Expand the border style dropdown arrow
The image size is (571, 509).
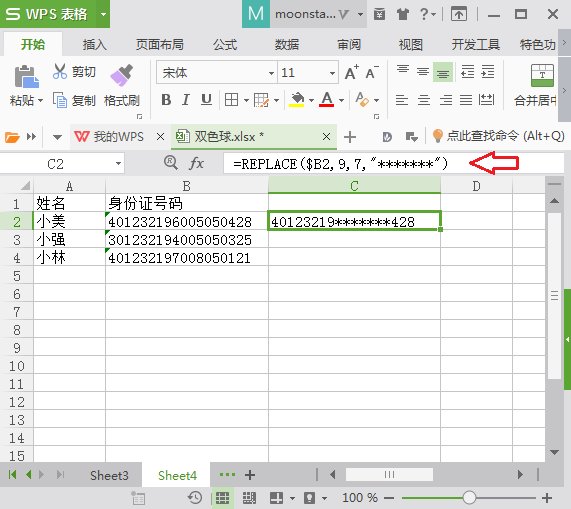click(x=246, y=100)
